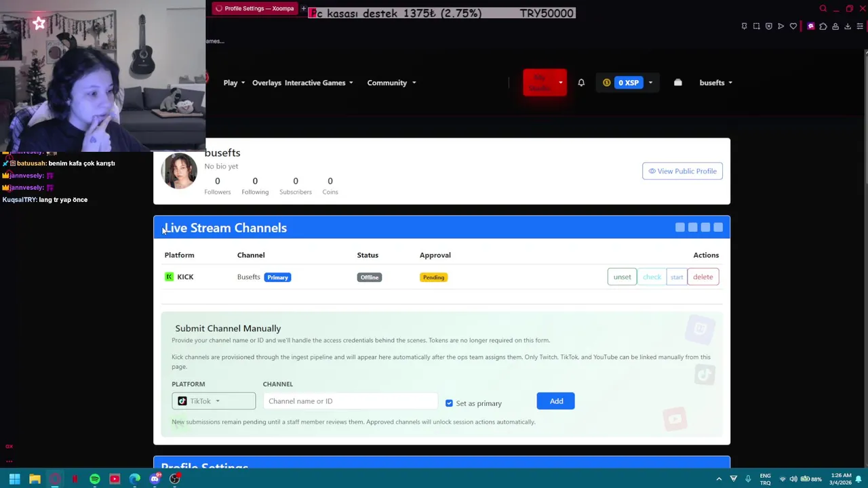
Task: Open the snapshot capture tool icon
Action: (756, 26)
